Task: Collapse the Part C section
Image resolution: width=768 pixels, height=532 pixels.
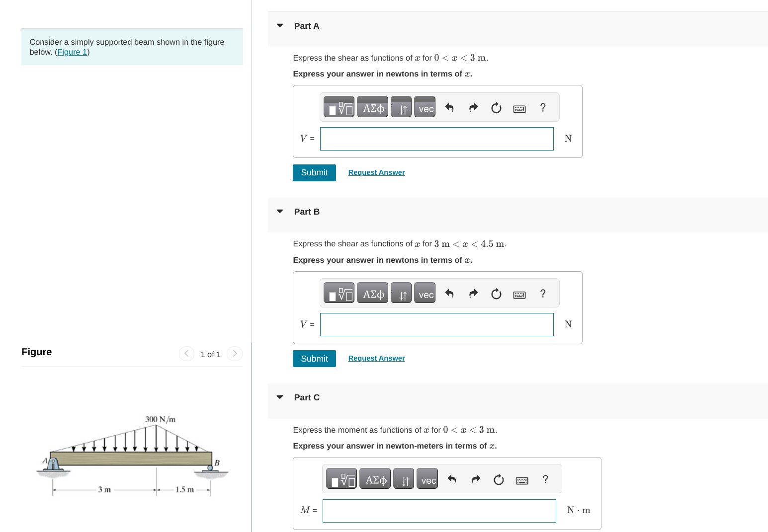Action: tap(280, 397)
